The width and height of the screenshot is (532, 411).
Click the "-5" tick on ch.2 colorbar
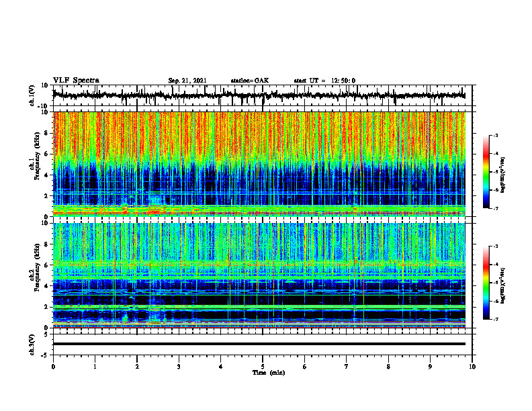pyautogui.click(x=495, y=283)
